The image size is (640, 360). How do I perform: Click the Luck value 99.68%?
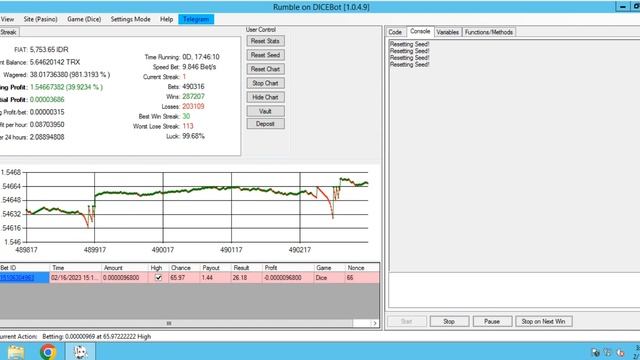tap(193, 136)
